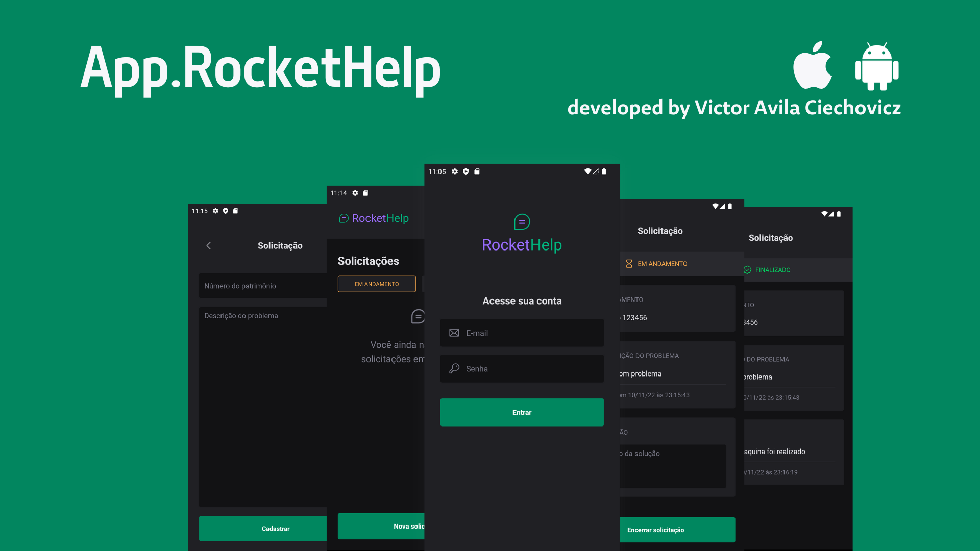The height and width of the screenshot is (551, 980).
Task: Click the RocketHelp logo icon on login screen
Action: [522, 222]
